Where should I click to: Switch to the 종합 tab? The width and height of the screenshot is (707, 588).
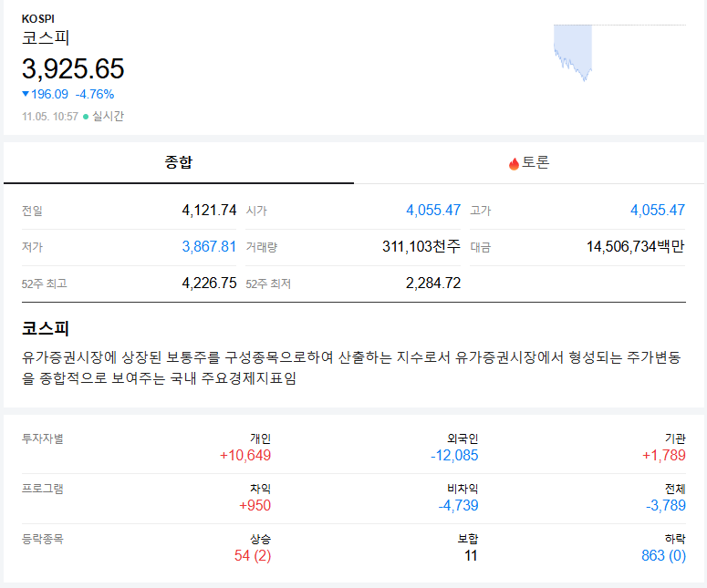coord(179,162)
